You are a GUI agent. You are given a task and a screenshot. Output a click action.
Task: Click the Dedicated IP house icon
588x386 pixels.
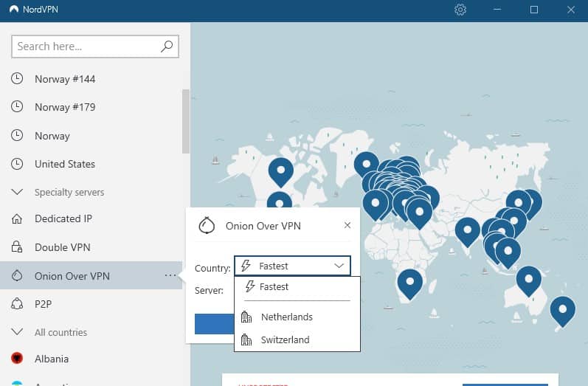tap(17, 218)
